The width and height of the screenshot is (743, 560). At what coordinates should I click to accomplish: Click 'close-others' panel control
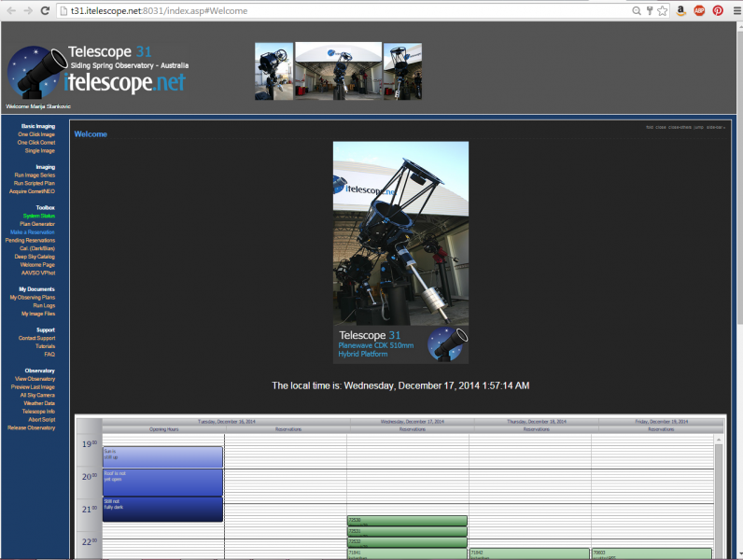tap(680, 128)
